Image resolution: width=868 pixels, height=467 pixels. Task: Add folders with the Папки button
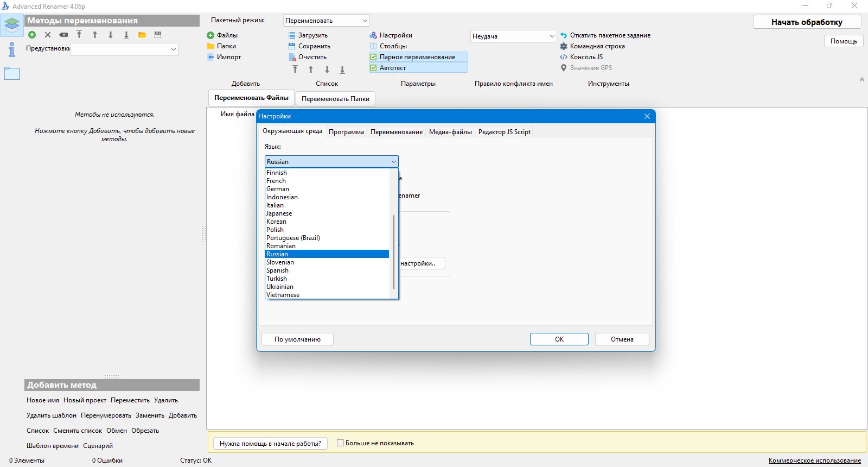(221, 46)
